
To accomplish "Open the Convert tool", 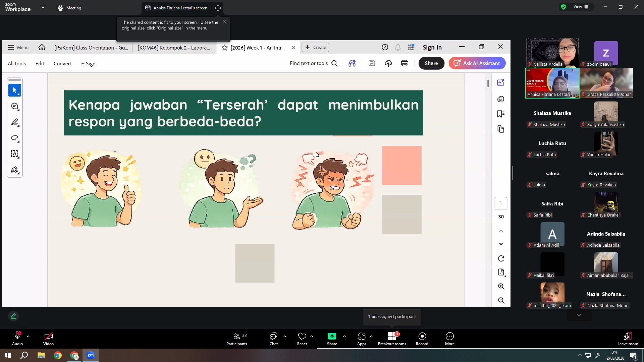I will [x=63, y=63].
